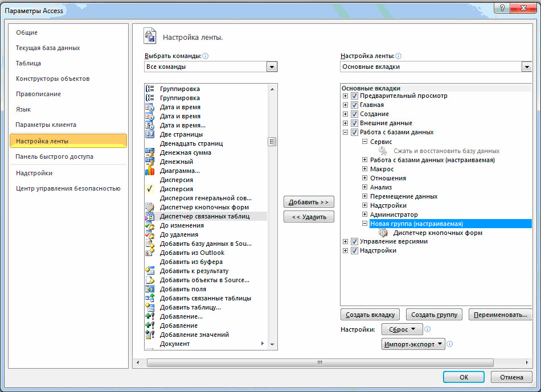
Task: Confirm with the OK button
Action: point(464,377)
